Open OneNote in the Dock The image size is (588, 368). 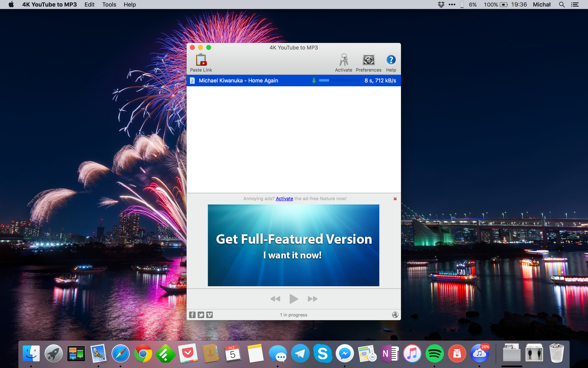point(390,354)
